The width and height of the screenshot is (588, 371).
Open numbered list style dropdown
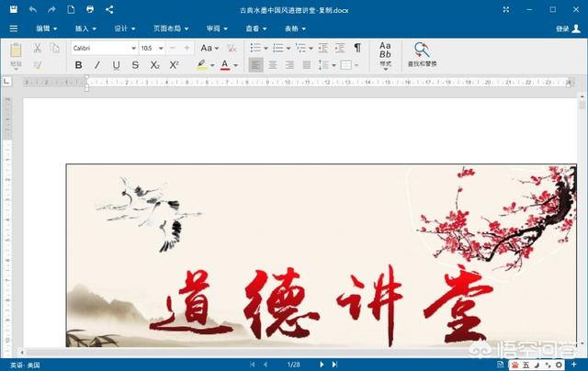[288, 48]
